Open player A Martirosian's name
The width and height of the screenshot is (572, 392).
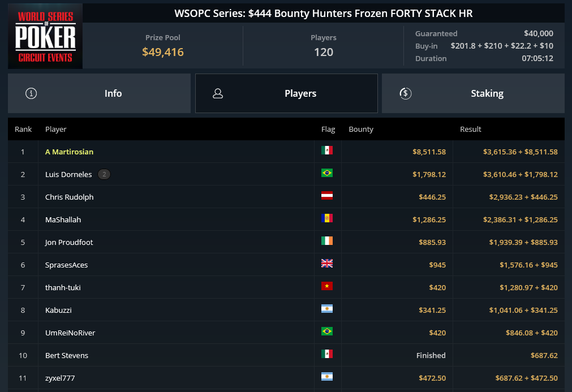coord(70,152)
